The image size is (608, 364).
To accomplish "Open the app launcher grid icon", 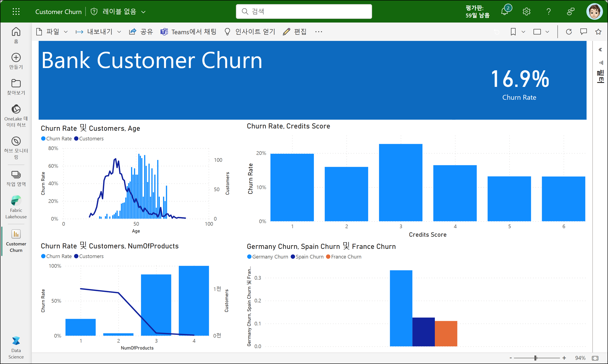I will click(x=16, y=11).
